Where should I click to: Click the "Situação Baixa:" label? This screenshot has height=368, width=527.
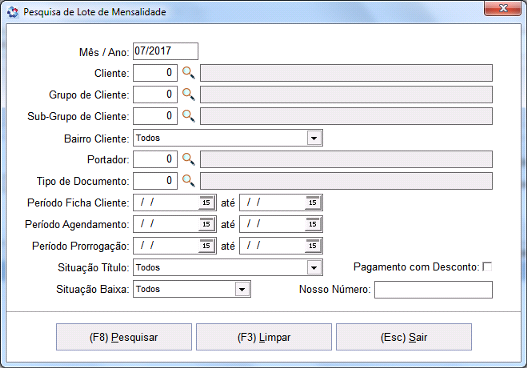coord(93,289)
